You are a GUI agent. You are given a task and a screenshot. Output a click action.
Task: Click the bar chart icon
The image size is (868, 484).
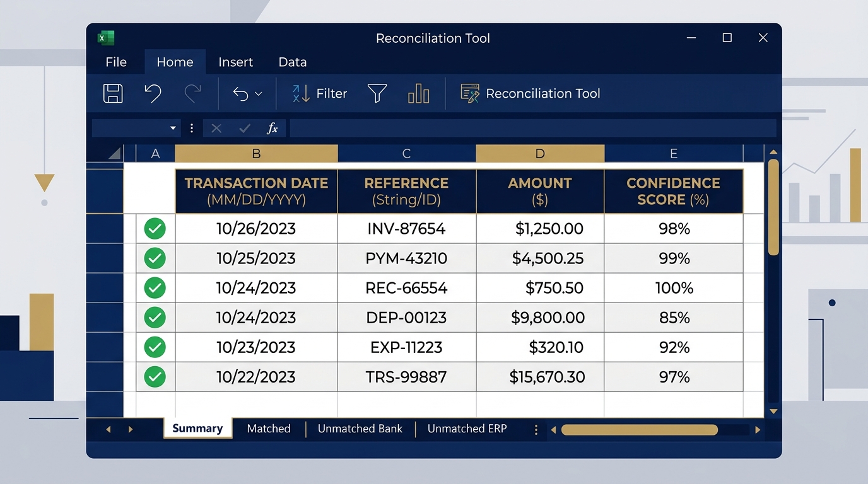pyautogui.click(x=419, y=93)
